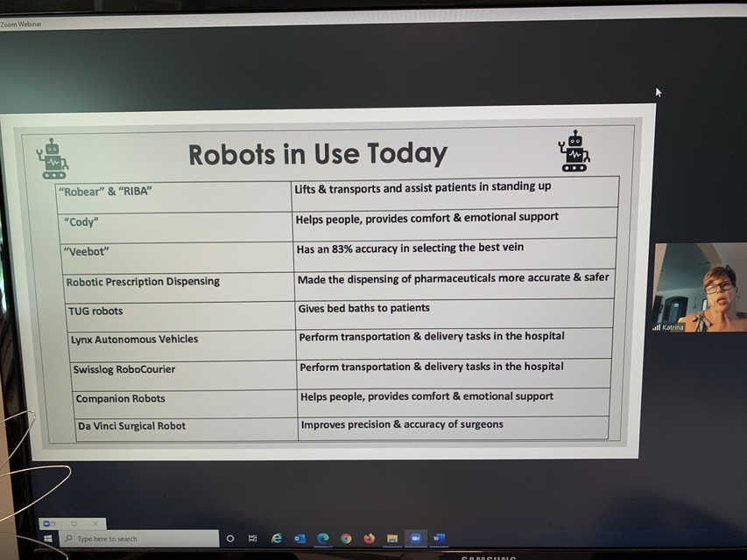747x560 pixels.
Task: Click the left robot icon on the slide
Action: click(x=52, y=158)
